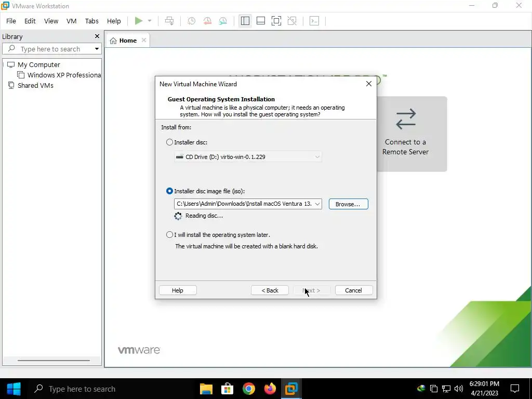Toggle the thumbnail bar view icon
This screenshot has height=399, width=532.
pos(261,21)
